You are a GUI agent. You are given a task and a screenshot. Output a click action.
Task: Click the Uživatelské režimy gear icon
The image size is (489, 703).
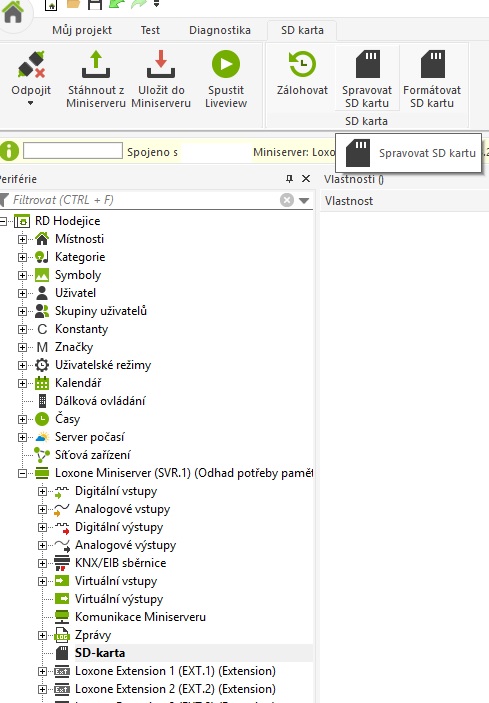pyautogui.click(x=42, y=365)
